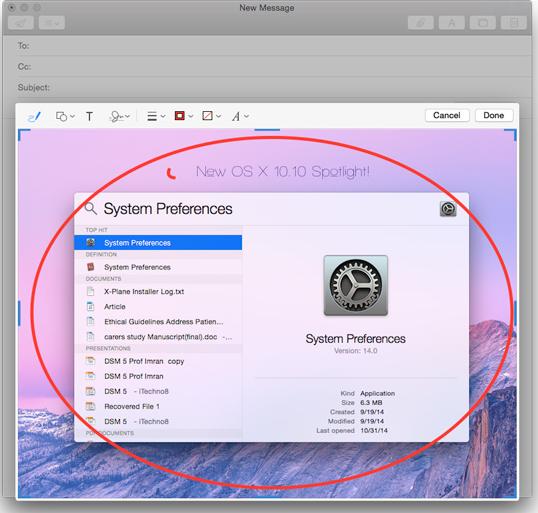Open the Shapes tool menu
The width and height of the screenshot is (538, 513).
[65, 117]
